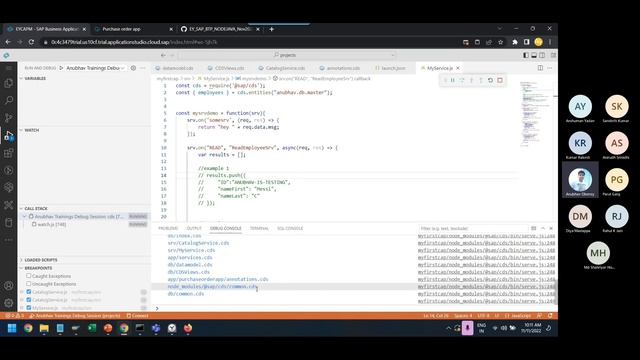Expand the Loaded Scripts section
Viewport: 640px width, 360px height.
pyautogui.click(x=85, y=260)
